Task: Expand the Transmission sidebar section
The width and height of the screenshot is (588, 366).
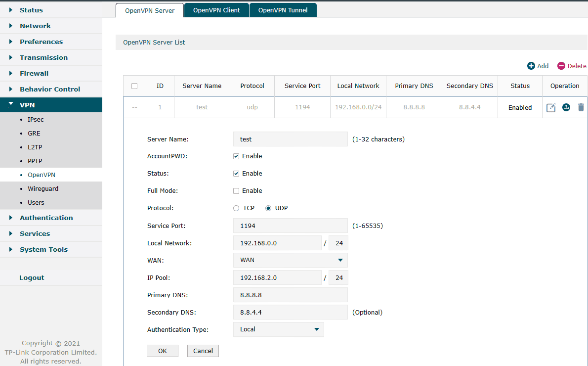Action: [x=51, y=57]
